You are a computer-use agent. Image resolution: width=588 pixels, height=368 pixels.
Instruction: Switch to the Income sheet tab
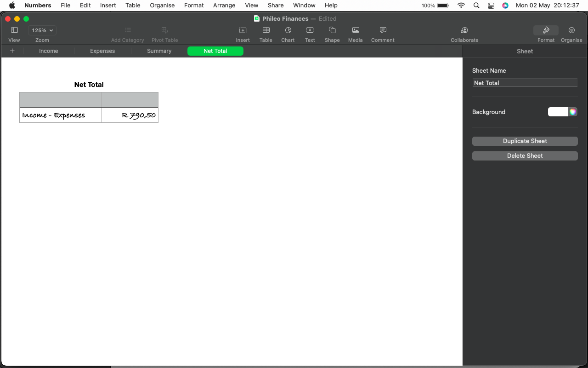[x=49, y=51]
